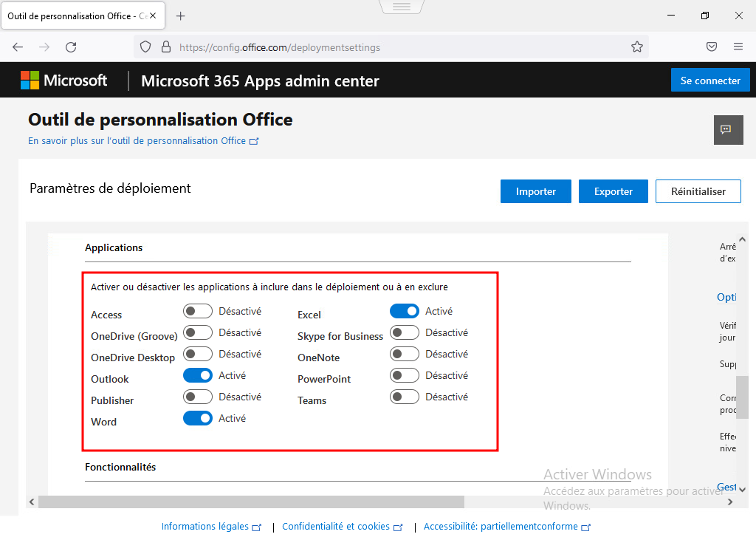Click the horizontal scrollbar right arrow
This screenshot has width=756, height=537.
[731, 502]
